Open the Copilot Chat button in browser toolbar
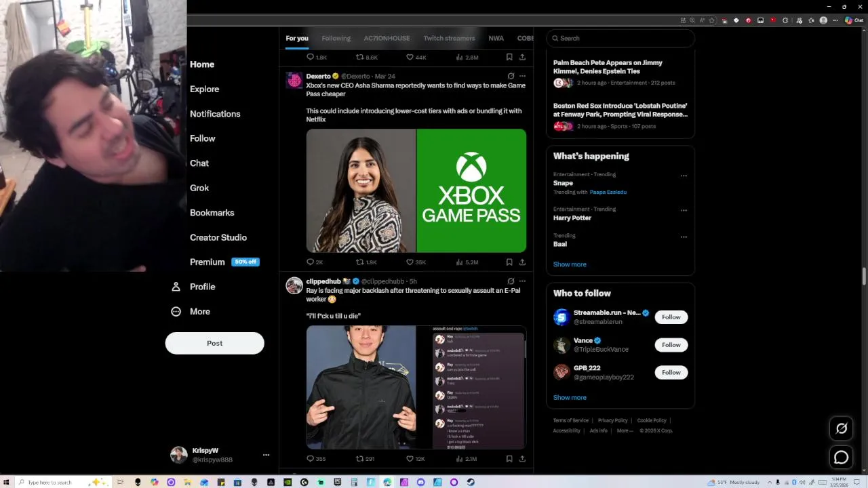 click(854, 20)
